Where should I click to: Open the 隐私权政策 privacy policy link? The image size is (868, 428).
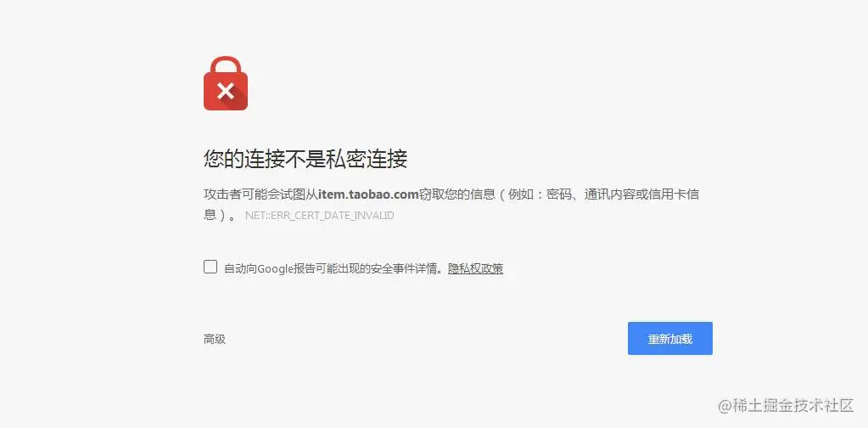point(475,269)
